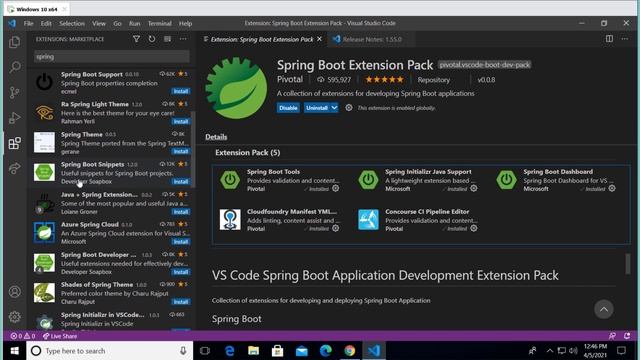640x360 pixels.
Task: Open the Extensions view icon
Action: pyautogui.click(x=15, y=143)
